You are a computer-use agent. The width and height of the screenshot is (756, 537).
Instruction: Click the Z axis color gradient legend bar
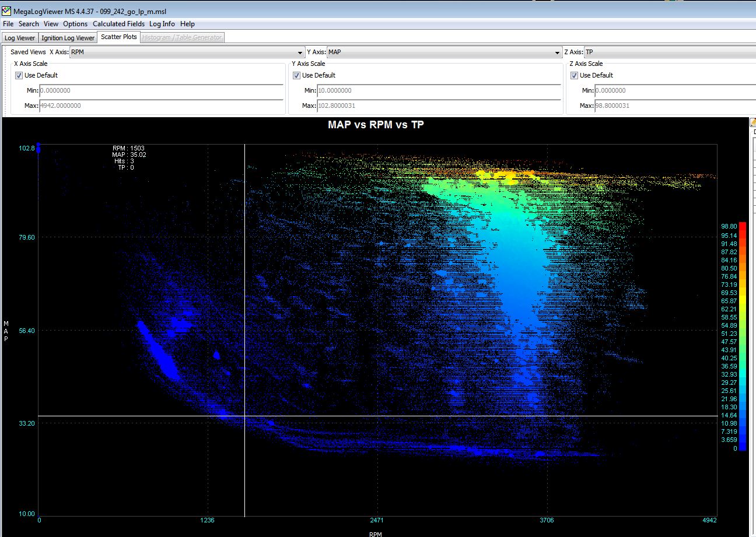[742, 336]
